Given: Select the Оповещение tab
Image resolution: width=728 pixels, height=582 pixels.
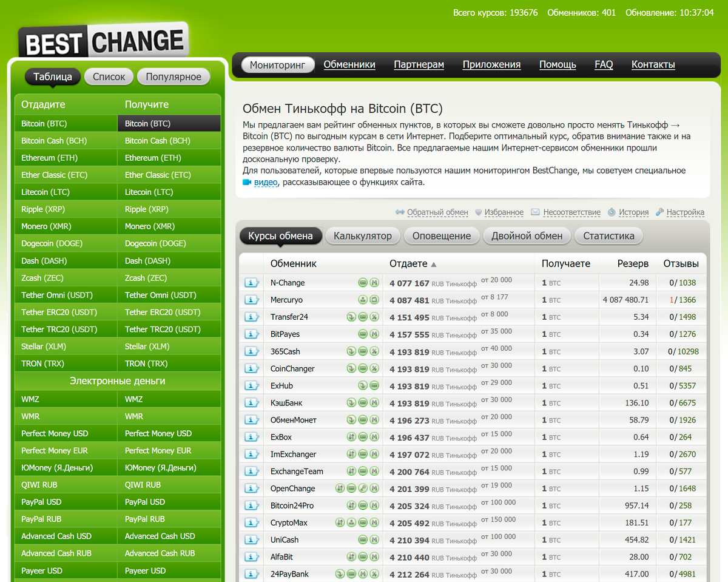Looking at the screenshot, I should tap(442, 236).
